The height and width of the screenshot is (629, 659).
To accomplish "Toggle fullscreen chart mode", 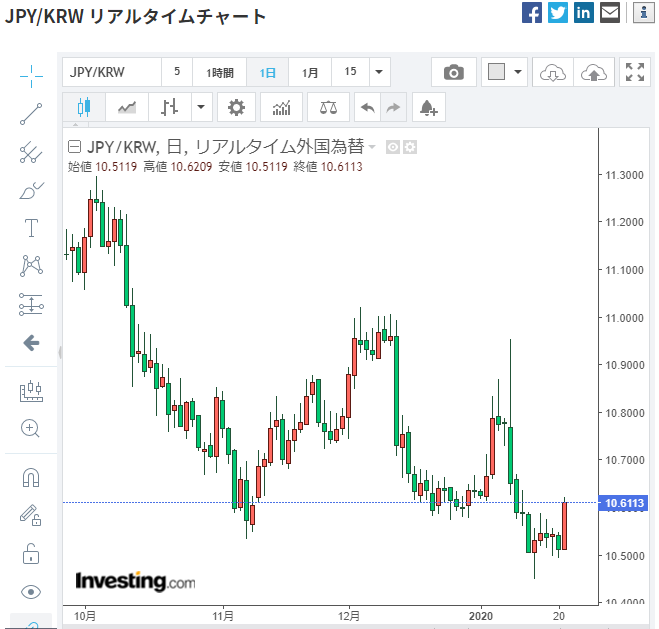I will 635,72.
